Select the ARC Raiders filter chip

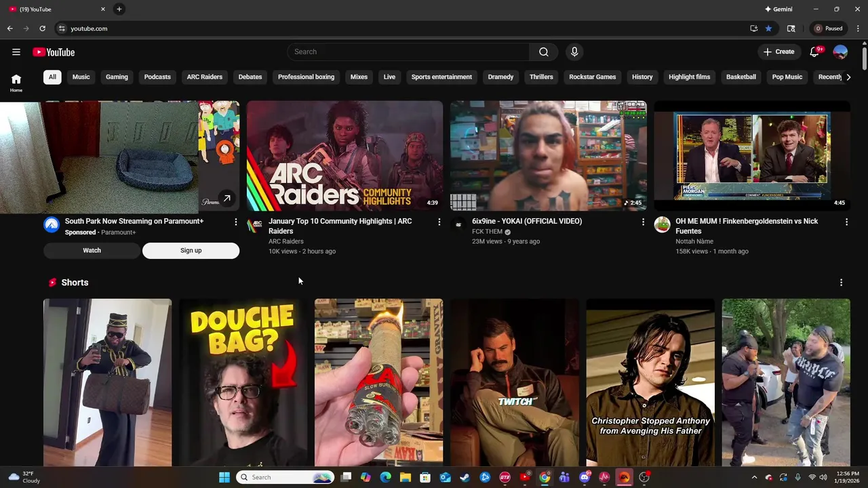205,77
